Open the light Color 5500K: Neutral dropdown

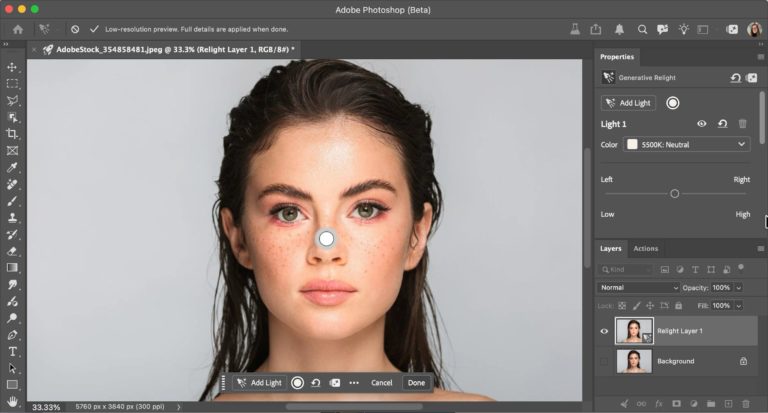point(686,145)
